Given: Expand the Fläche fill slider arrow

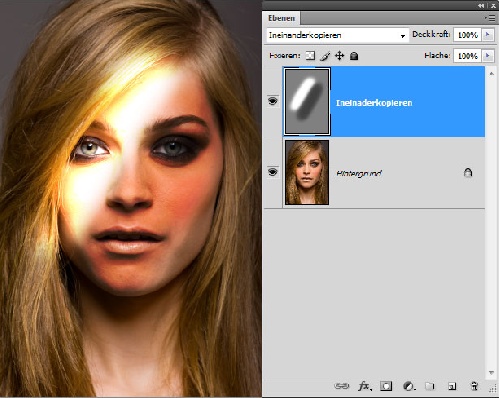Looking at the screenshot, I should tap(488, 56).
